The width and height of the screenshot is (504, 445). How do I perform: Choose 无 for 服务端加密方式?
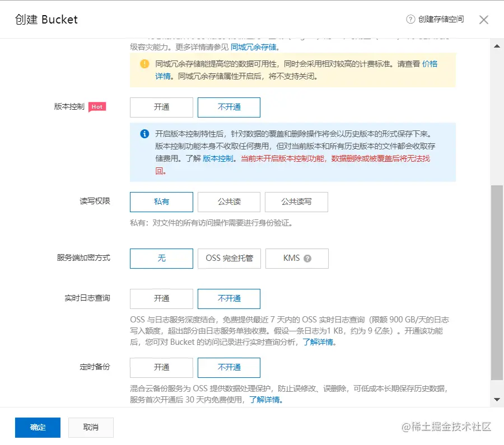pyautogui.click(x=161, y=259)
